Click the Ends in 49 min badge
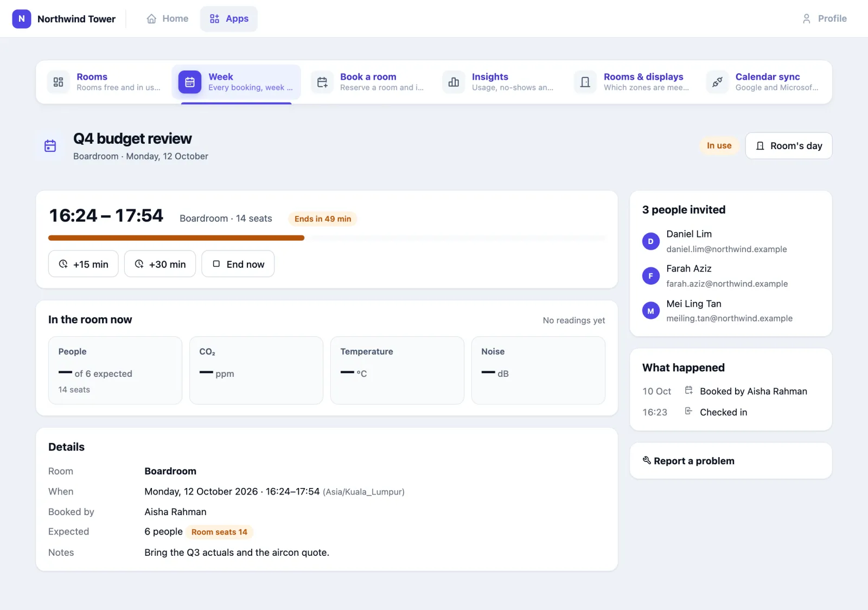The image size is (868, 610). click(x=323, y=219)
